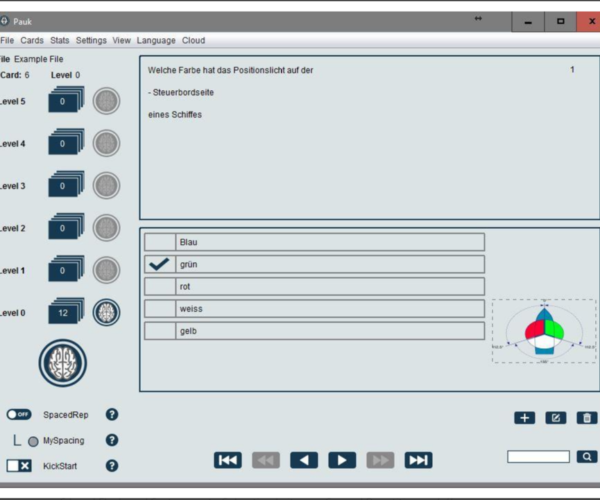Click the Level 4 card stack icon
The height and width of the screenshot is (500, 600).
pos(66,142)
